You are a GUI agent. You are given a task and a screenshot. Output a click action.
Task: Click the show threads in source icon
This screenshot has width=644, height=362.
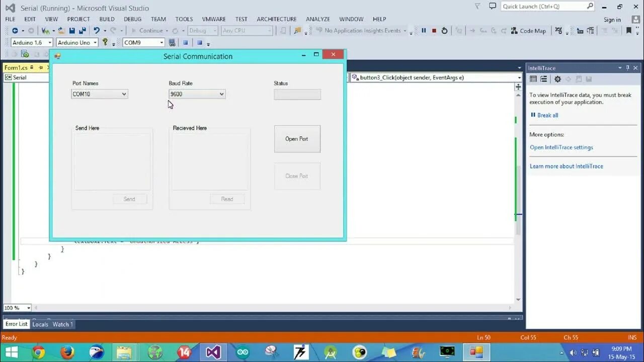tap(558, 31)
